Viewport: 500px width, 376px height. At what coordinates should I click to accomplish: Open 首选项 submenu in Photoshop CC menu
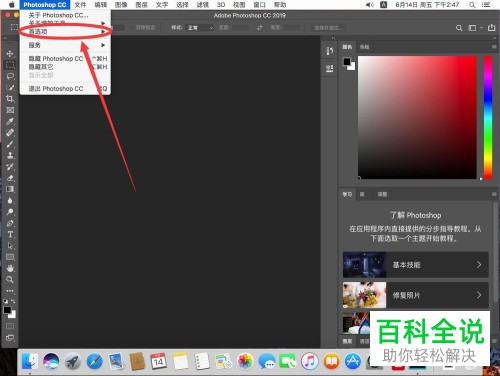(x=65, y=32)
